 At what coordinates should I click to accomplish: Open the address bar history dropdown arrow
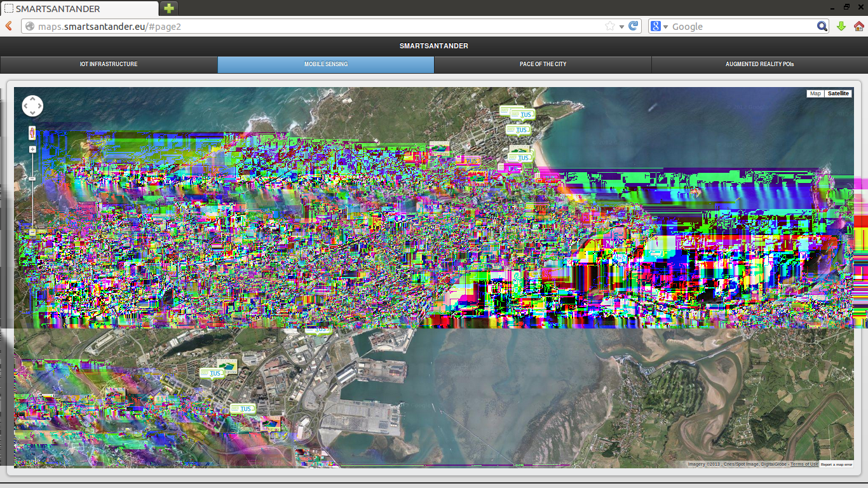click(622, 27)
